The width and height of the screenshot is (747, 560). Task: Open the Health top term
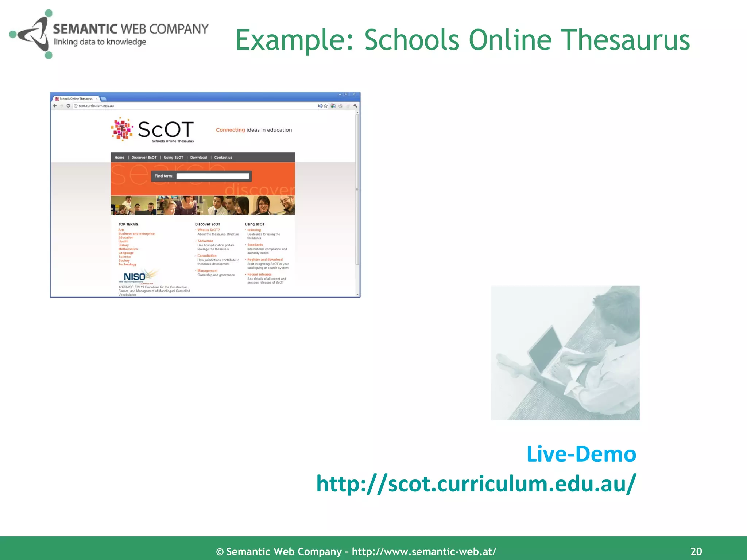[123, 241]
